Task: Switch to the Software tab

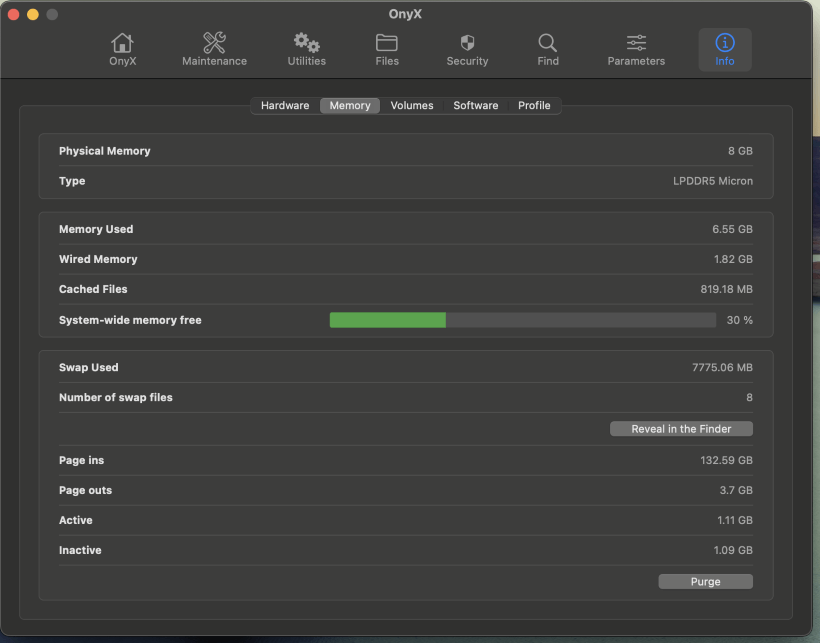Action: [476, 106]
